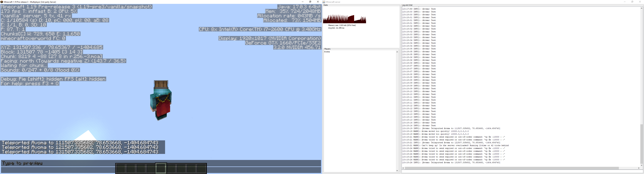Click server log line 'Teleported Avoma to 111507.335682'
Viewport: 644px width, 174px height.
(451, 128)
